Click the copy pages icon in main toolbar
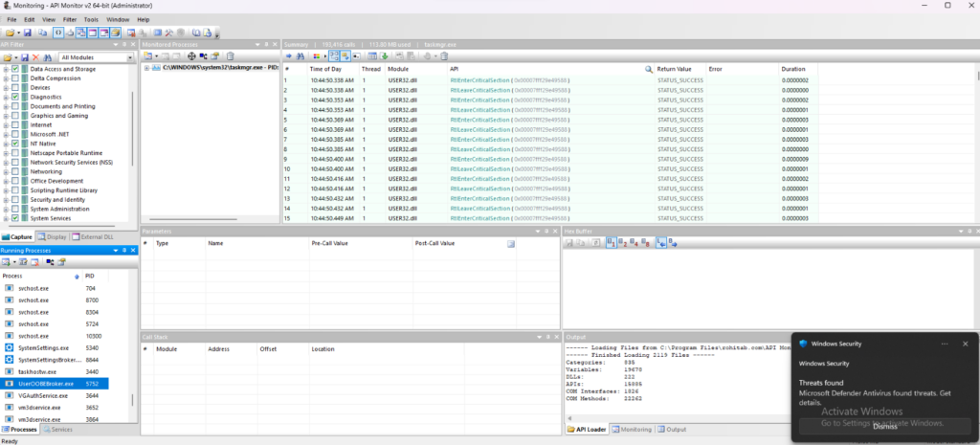 tap(42, 33)
